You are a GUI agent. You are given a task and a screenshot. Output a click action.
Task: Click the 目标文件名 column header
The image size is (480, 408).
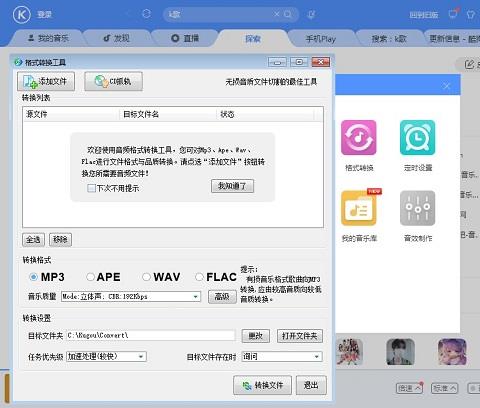(x=168, y=114)
